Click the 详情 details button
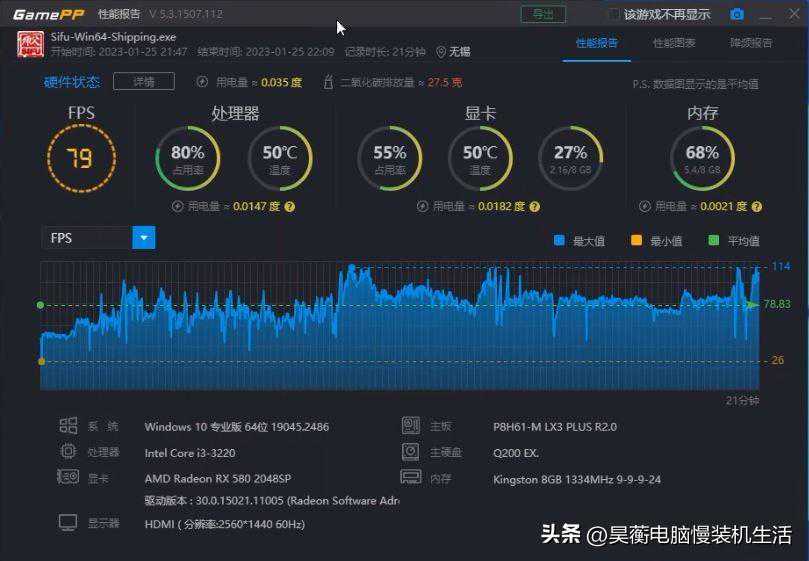The height and width of the screenshot is (561, 809). [x=143, y=82]
